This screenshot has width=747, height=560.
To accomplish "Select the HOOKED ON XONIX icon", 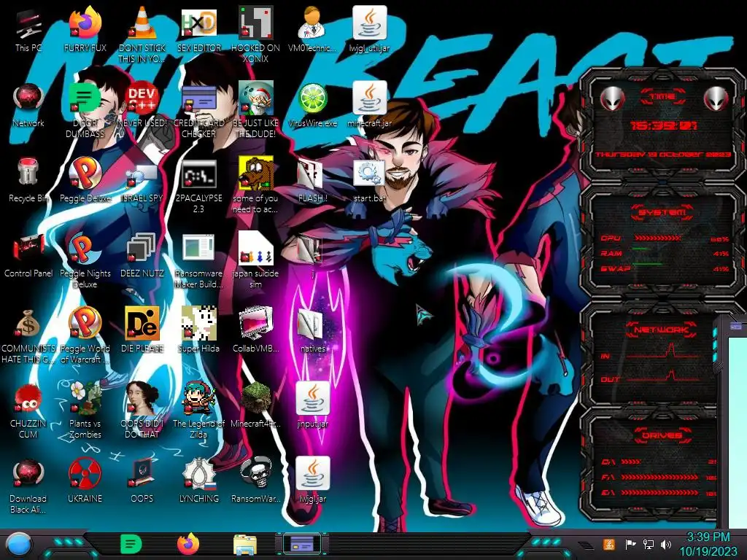I will (255, 23).
